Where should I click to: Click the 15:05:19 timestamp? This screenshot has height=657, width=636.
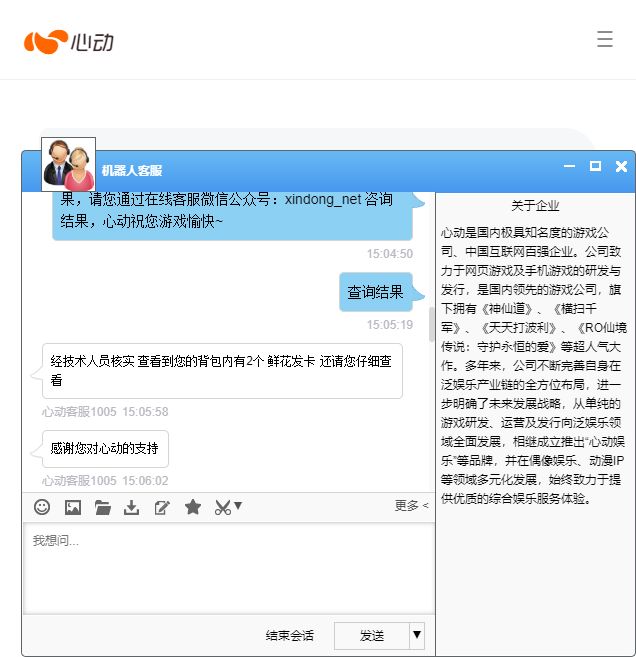[x=390, y=325]
